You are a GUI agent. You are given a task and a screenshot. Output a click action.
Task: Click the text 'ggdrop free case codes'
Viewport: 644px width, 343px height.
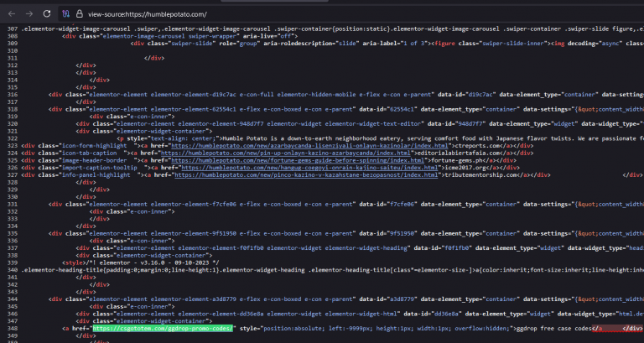pyautogui.click(x=553, y=329)
